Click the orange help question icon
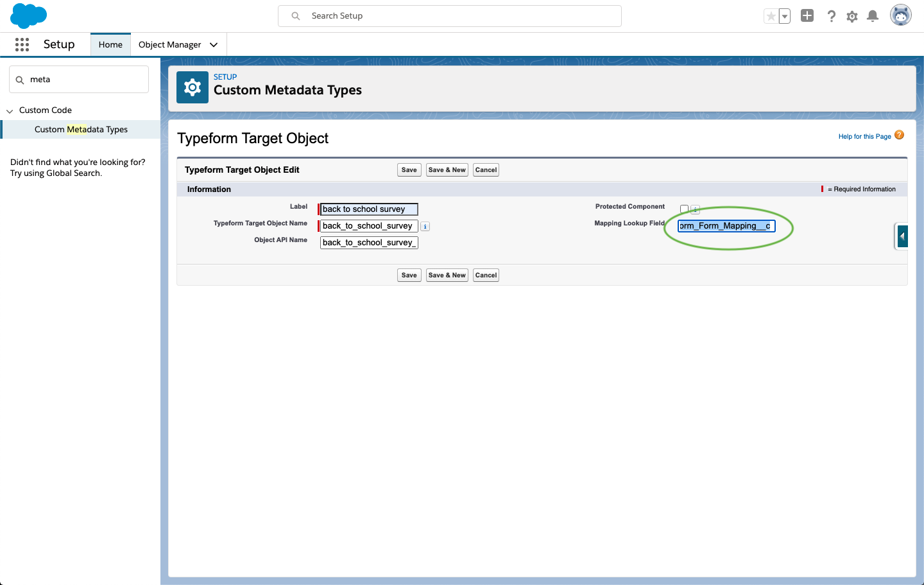 (x=900, y=135)
